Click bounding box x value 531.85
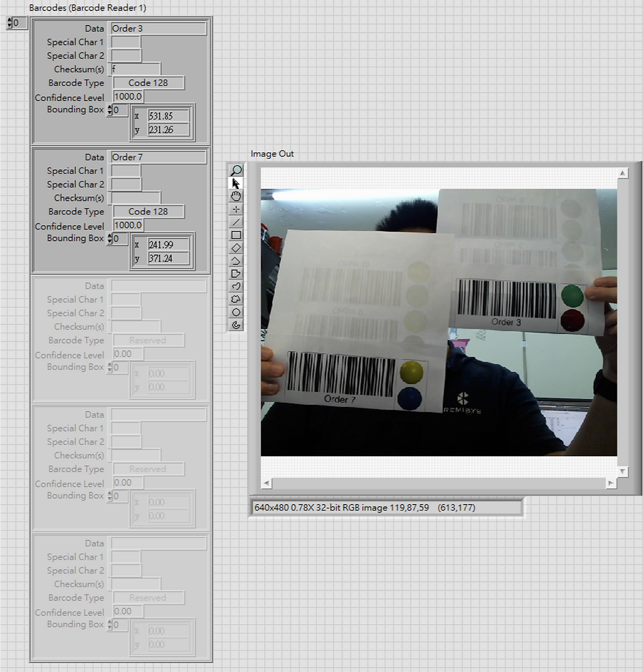Viewport: 643px width, 672px height. pos(169,115)
